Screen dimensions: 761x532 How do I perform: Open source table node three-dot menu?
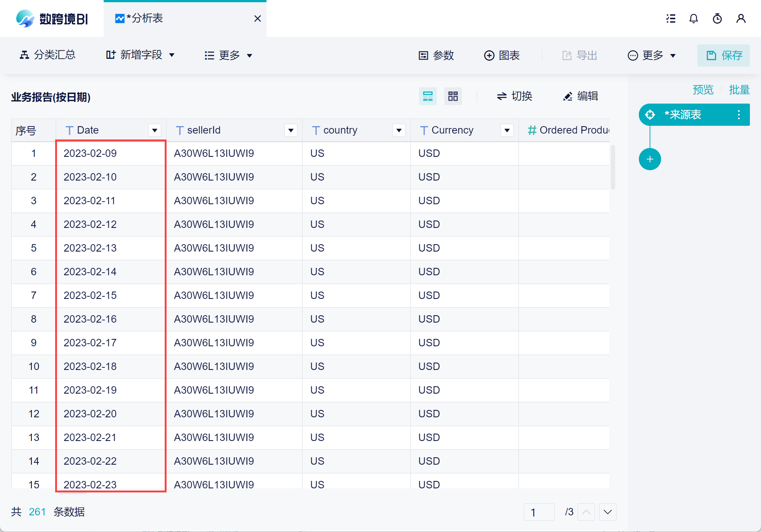[738, 115]
